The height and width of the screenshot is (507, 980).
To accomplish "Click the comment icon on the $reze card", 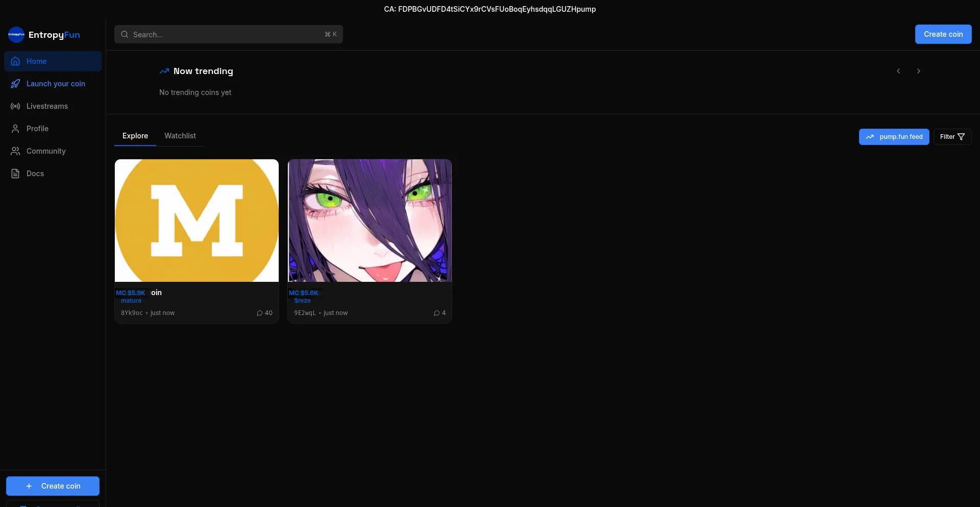I will coord(437,312).
